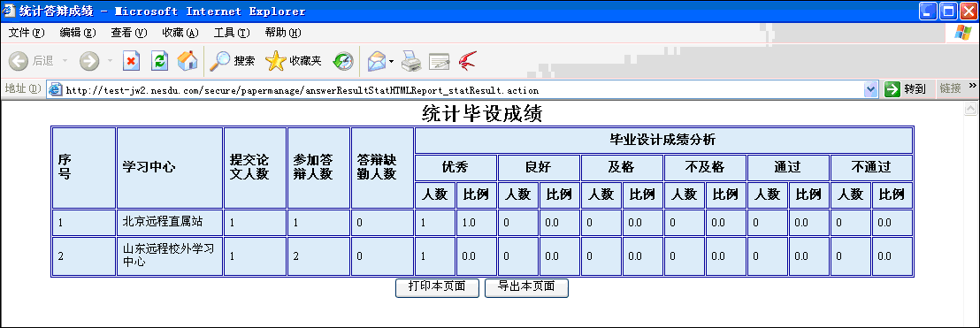Click the 链接 links toolbar label
This screenshot has width=980, height=328.
950,89
